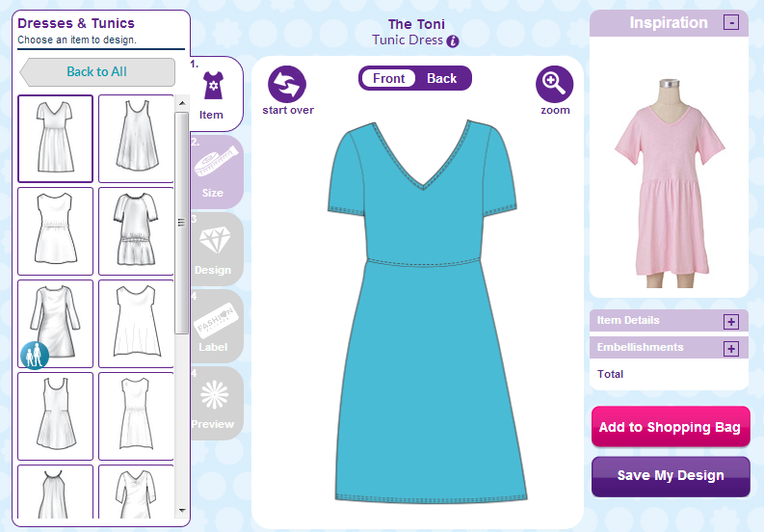
Task: Click Back to All button
Action: [x=97, y=72]
